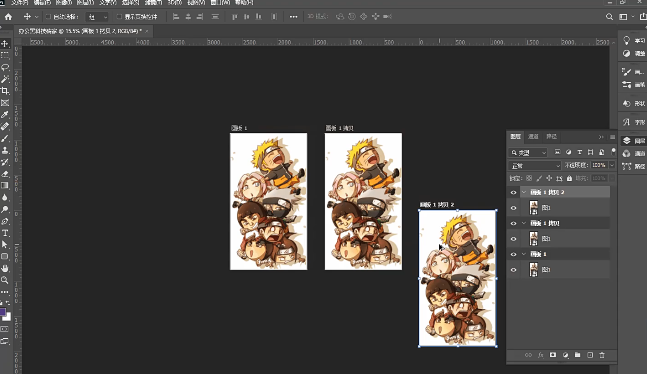This screenshot has height=374, width=647.
Task: Select the Move tool in the toolbox
Action: [x=5, y=43]
